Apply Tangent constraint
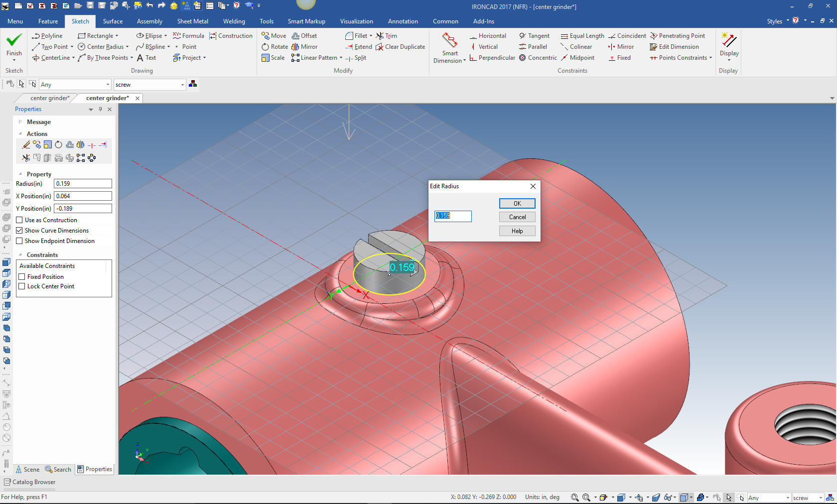This screenshot has height=504, width=837. coord(534,36)
